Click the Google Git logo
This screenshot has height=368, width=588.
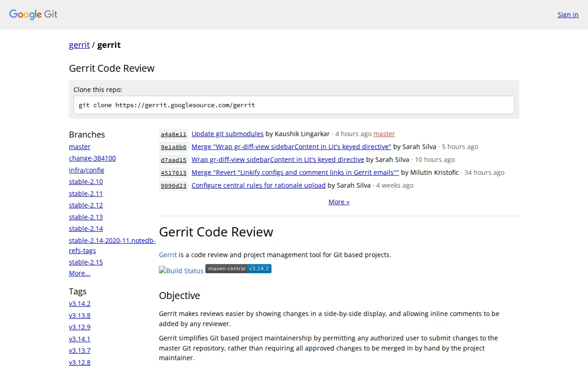pyautogui.click(x=34, y=14)
